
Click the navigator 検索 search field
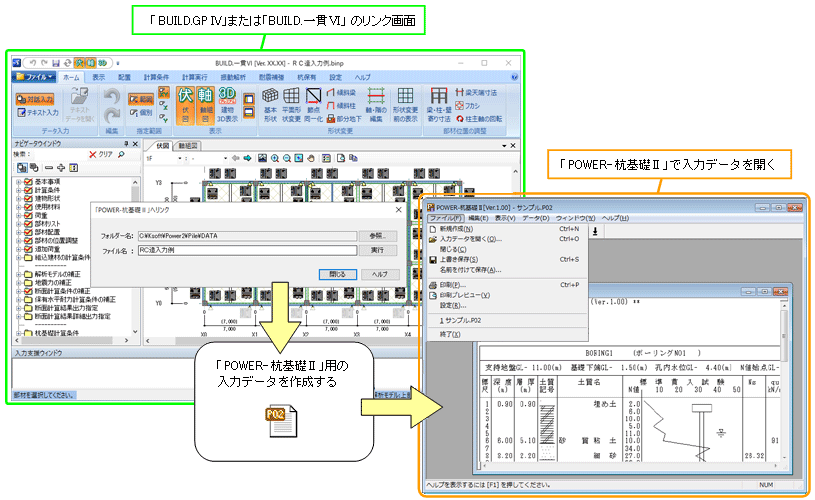pyautogui.click(x=59, y=154)
